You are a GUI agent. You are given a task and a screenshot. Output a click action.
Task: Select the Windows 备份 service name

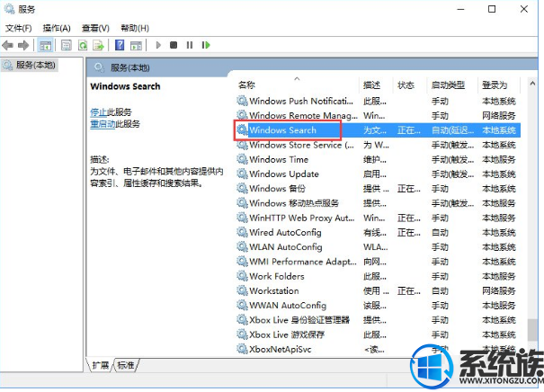pyautogui.click(x=278, y=189)
